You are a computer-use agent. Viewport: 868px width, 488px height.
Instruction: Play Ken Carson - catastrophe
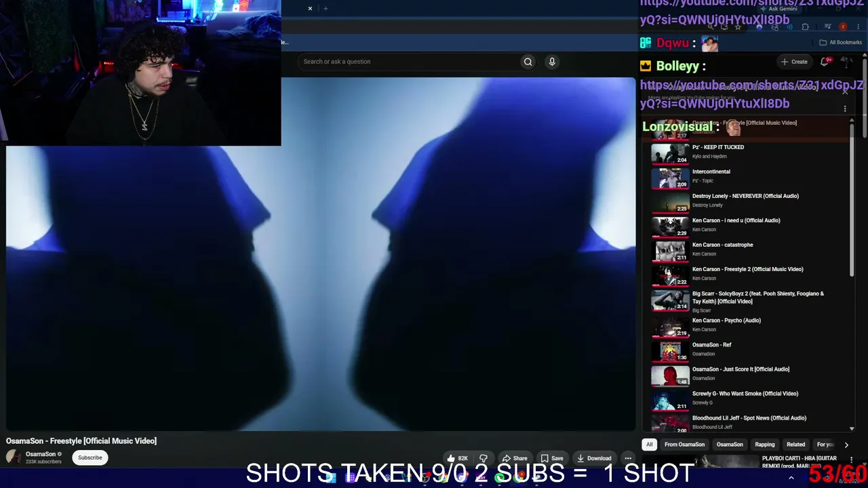(x=722, y=245)
